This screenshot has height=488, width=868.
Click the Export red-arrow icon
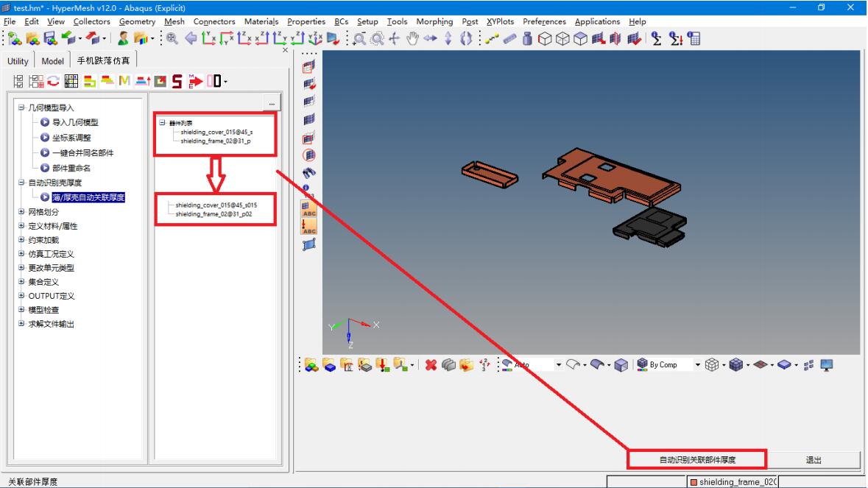coord(93,38)
